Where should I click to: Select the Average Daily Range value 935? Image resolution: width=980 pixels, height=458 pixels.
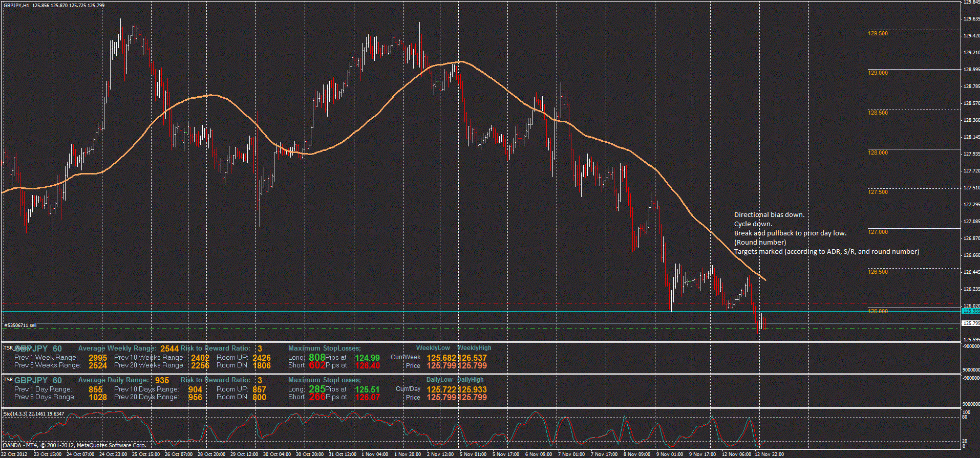click(162, 381)
